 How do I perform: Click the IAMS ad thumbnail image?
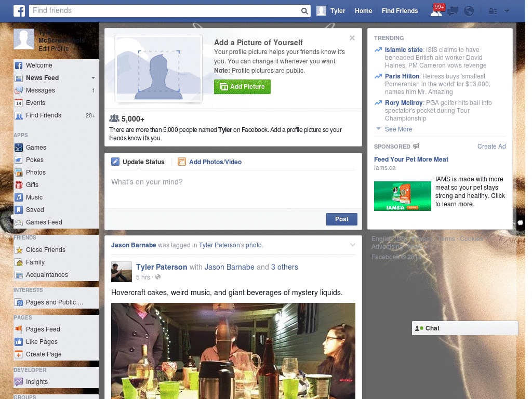403,196
